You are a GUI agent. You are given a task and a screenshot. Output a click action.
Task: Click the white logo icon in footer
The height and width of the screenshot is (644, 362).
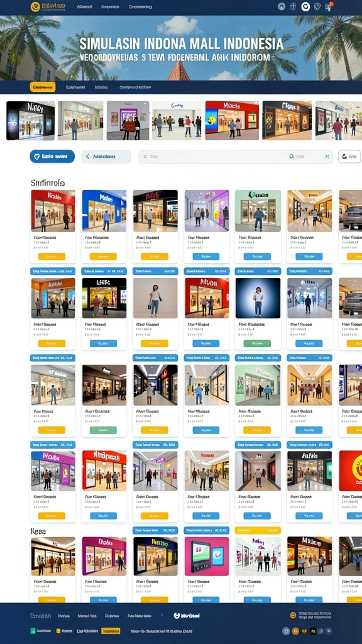pos(177,616)
